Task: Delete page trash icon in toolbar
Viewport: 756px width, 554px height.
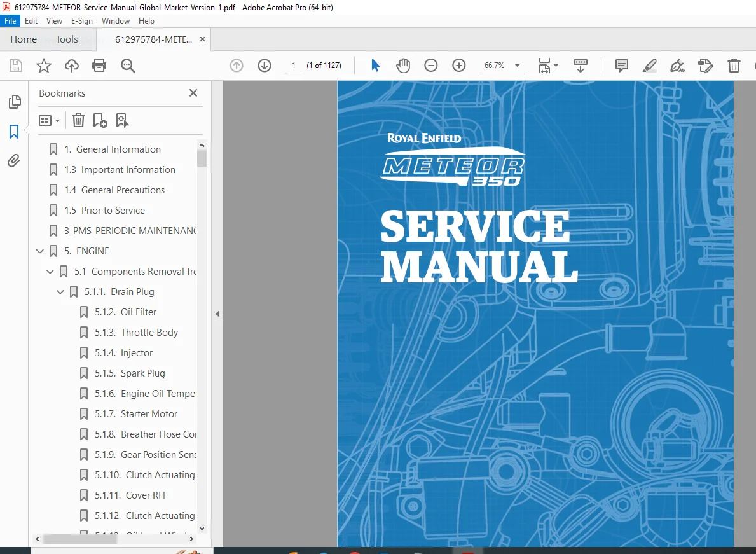Action: click(734, 66)
